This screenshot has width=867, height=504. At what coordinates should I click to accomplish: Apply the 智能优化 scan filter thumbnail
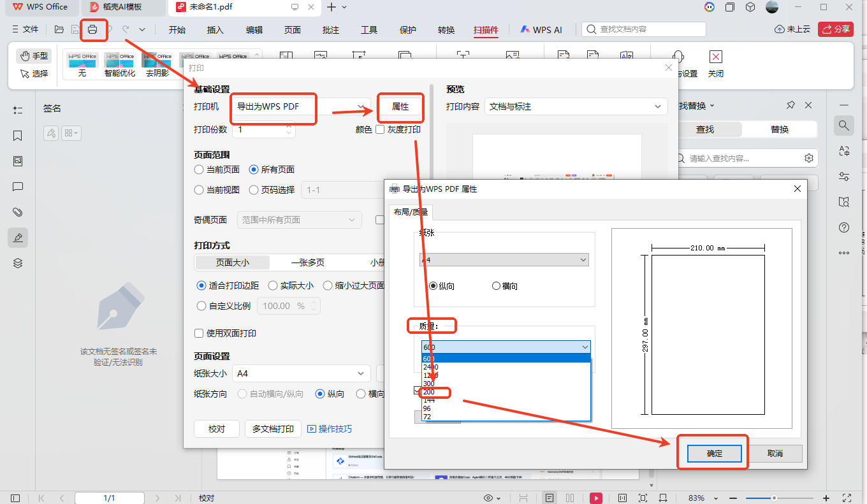pyautogui.click(x=119, y=64)
